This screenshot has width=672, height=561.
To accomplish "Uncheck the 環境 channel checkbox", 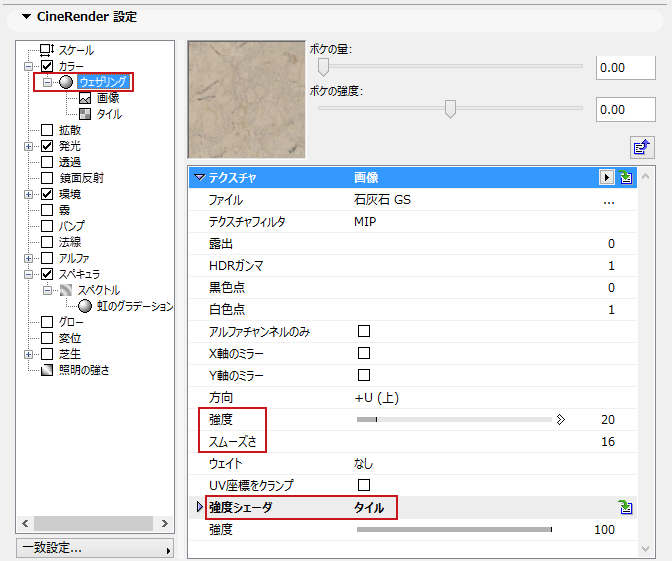I will click(47, 194).
